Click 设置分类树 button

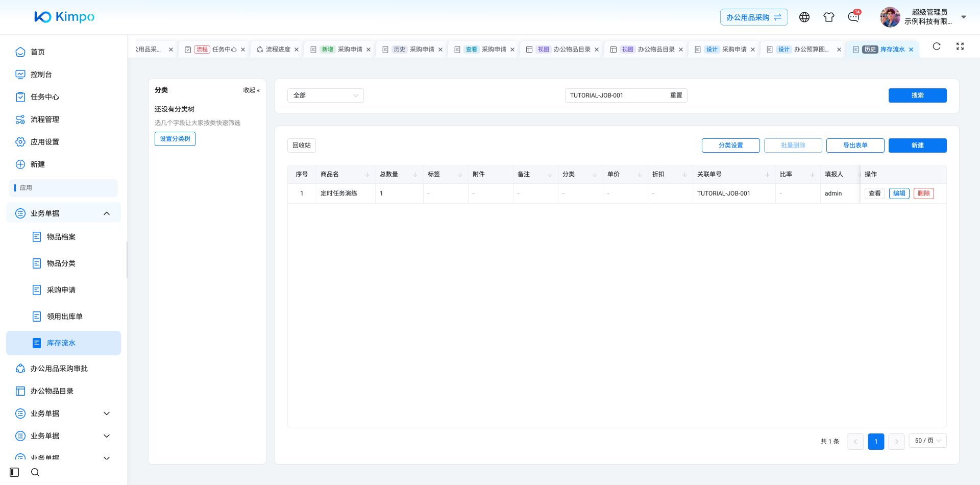click(x=175, y=139)
